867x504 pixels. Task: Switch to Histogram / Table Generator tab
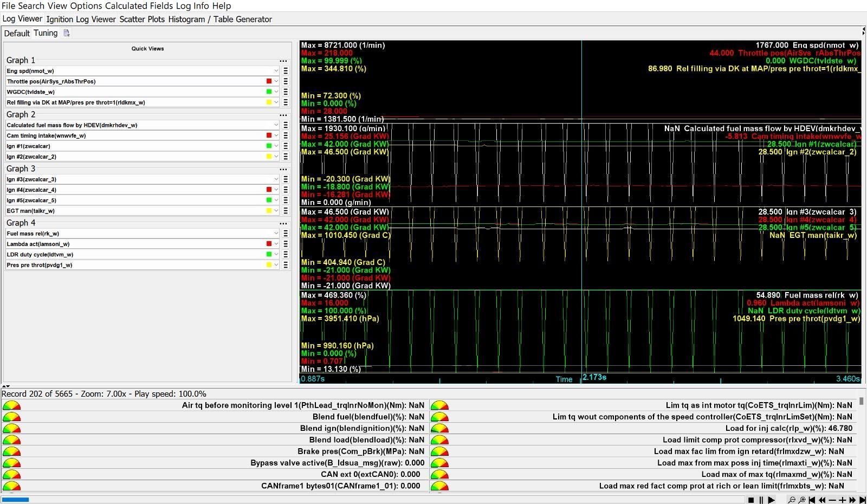tap(220, 19)
